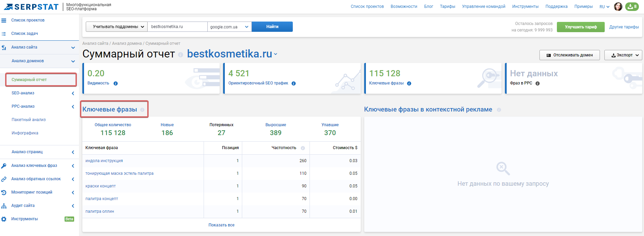Expand the SEO-анализ chevron
Viewport: 644px width, 236px height.
[x=73, y=93]
